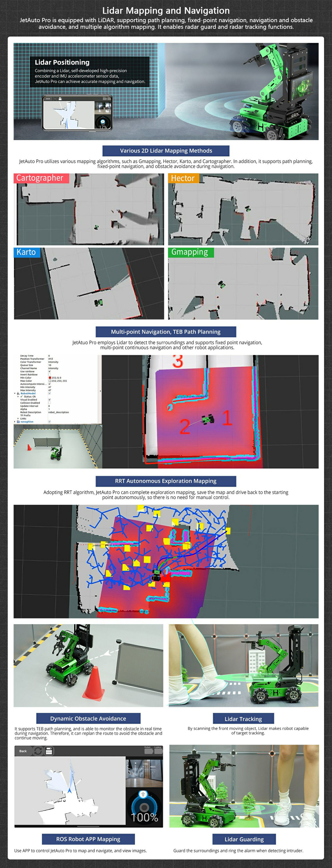Enable the Invert Rainbow checkbox

(x=50, y=374)
